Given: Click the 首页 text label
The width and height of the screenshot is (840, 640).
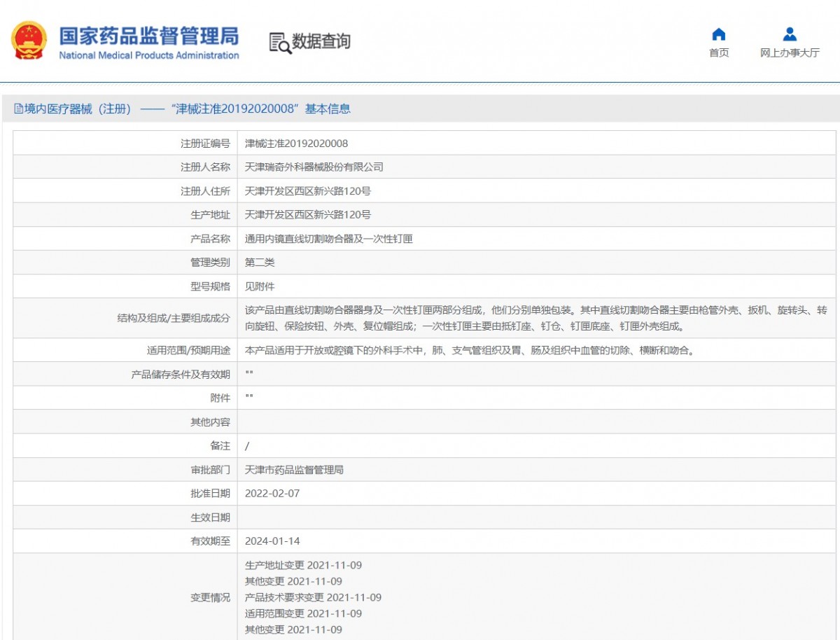Looking at the screenshot, I should point(718,53).
